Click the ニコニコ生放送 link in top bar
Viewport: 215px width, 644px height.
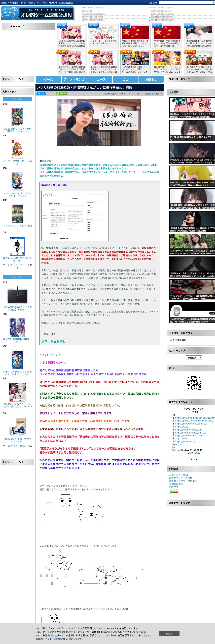pyautogui.click(x=66, y=3)
